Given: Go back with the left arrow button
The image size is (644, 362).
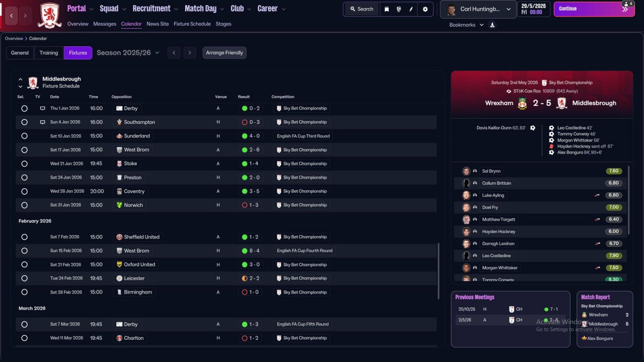Looking at the screenshot, I should tap(12, 16).
